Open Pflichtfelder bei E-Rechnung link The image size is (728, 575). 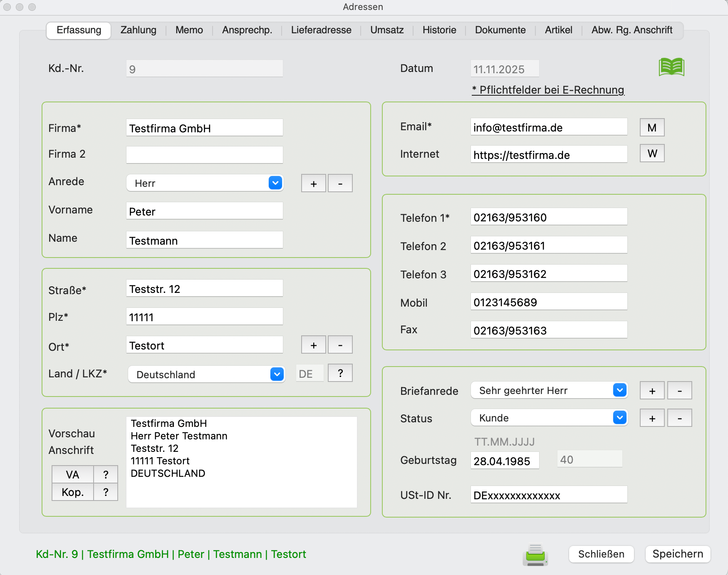click(548, 90)
